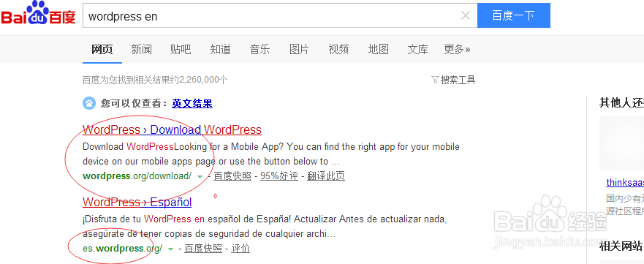Expand dropdown arrow next to es.wordpress.org/

pos(171,249)
